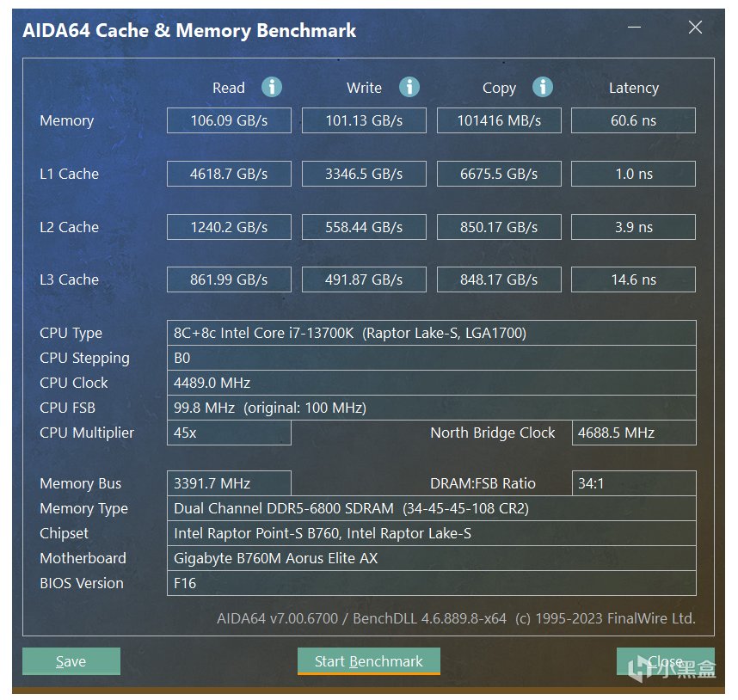Select L1 Cache read 4618.7 GB/s
The image size is (738, 700).
229,174
